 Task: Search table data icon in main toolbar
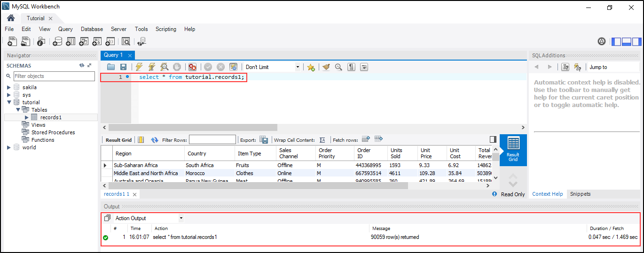pos(126,42)
